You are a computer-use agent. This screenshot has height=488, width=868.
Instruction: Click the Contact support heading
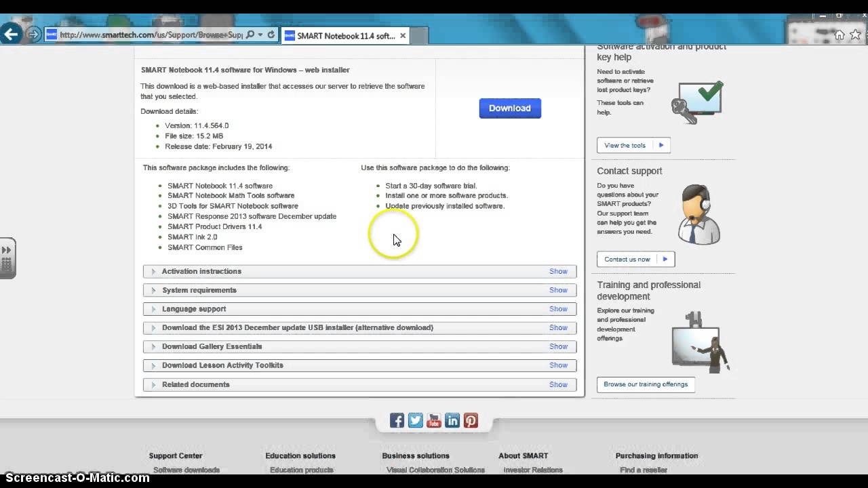tap(629, 171)
